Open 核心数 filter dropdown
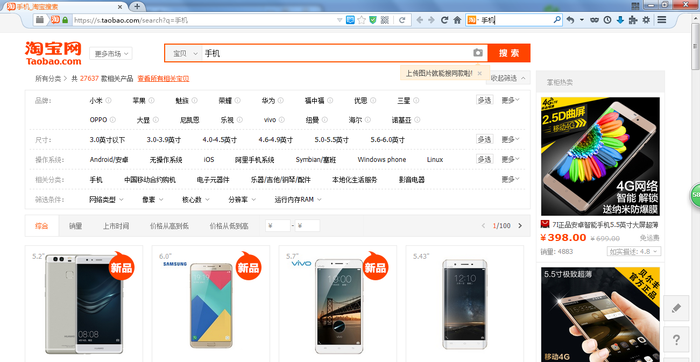 pyautogui.click(x=196, y=200)
